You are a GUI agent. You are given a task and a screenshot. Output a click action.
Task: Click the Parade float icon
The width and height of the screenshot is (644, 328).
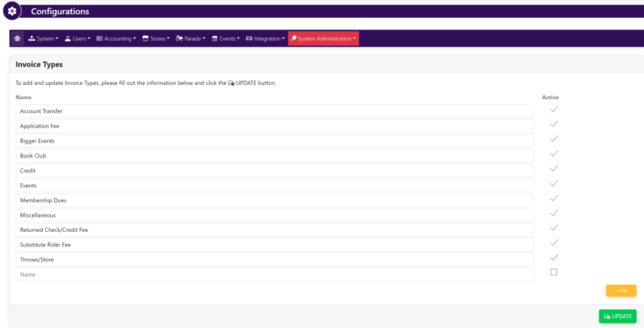[x=179, y=39]
